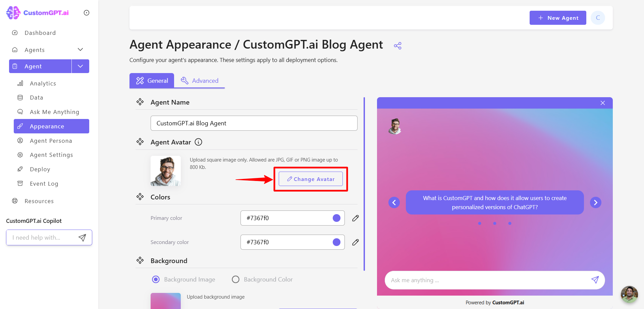Click the background image preview thumbnail

click(166, 301)
